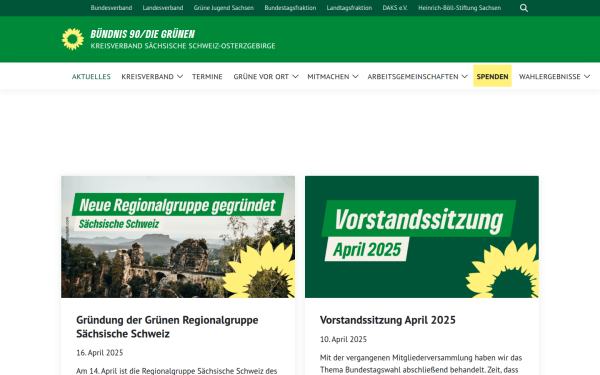Open the Landtagsfraktion link
The height and width of the screenshot is (375, 600).
(349, 8)
